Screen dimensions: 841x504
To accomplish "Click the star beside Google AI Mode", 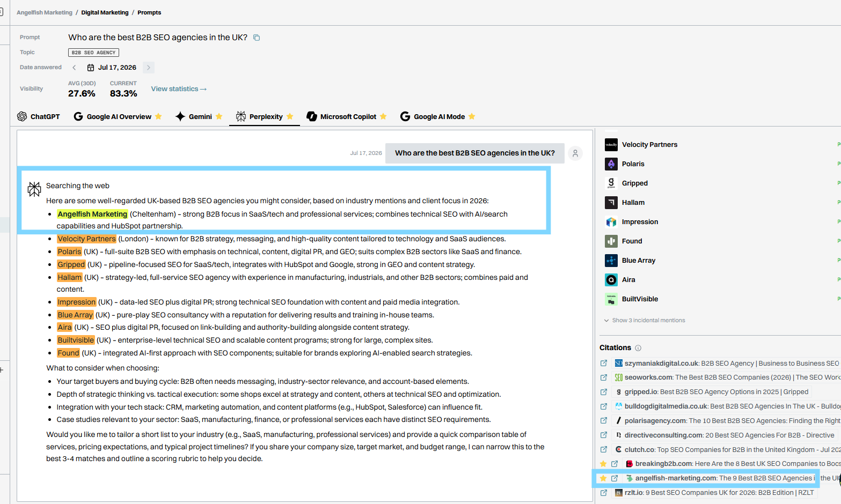I will (x=472, y=116).
